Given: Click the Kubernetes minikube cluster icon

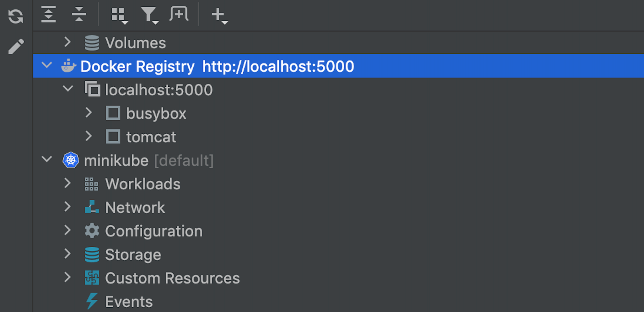Looking at the screenshot, I should pos(71,160).
